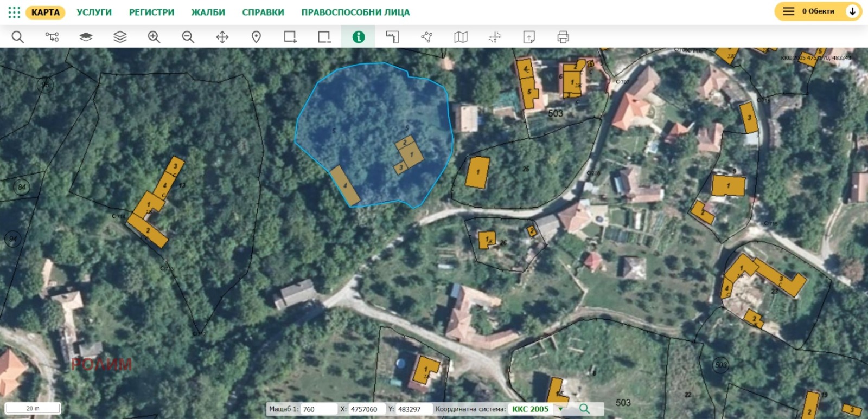
Task: Activate the pan (move) tool
Action: 222,37
